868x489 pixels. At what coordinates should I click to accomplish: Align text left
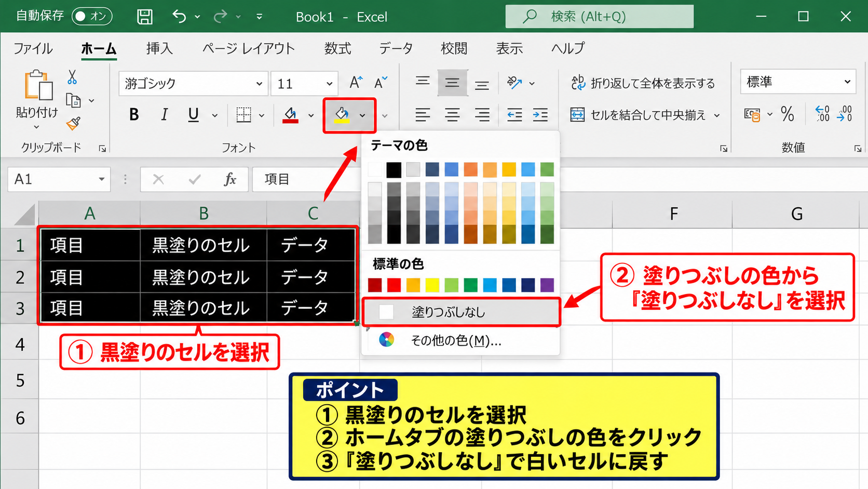tap(423, 115)
